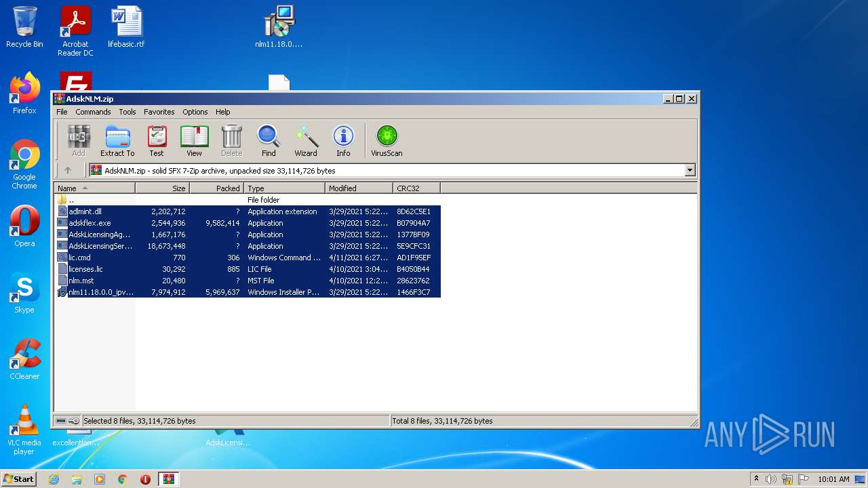Open Chrome from the taskbar
The image size is (868, 488).
pos(122,479)
